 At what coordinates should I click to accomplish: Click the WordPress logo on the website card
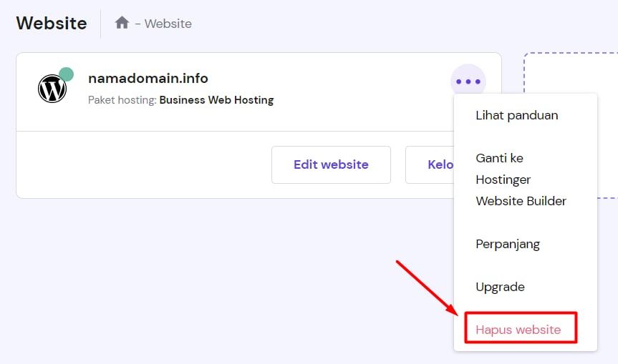(52, 89)
